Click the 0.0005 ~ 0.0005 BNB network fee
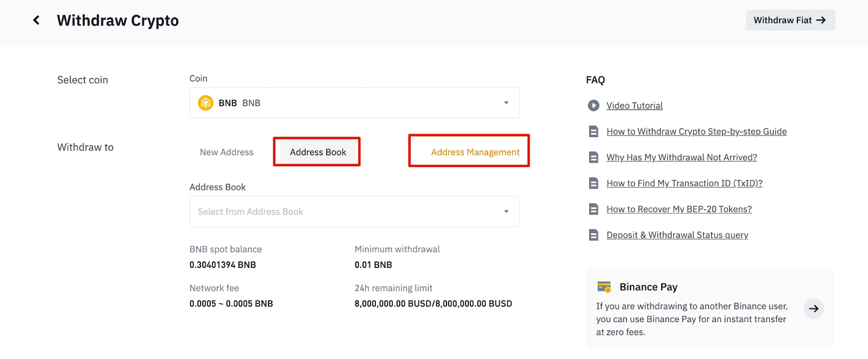Image resolution: width=868 pixels, height=359 pixels. pos(231,304)
